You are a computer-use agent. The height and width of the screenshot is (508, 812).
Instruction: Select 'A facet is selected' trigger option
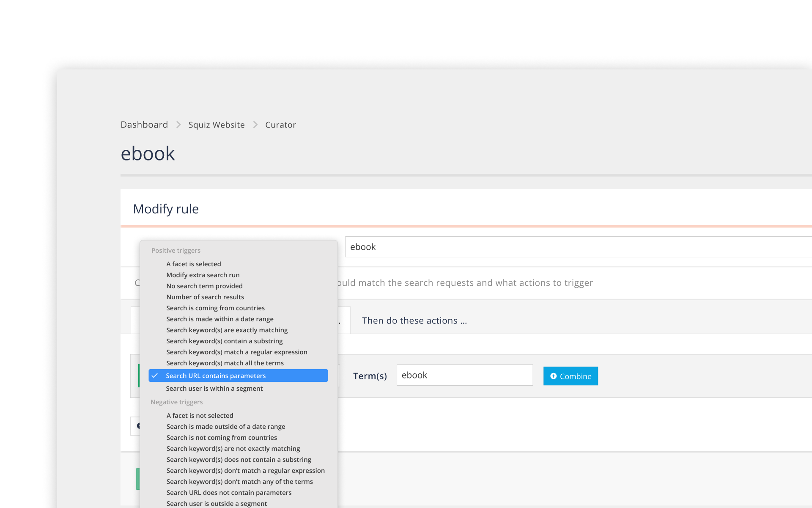193,264
